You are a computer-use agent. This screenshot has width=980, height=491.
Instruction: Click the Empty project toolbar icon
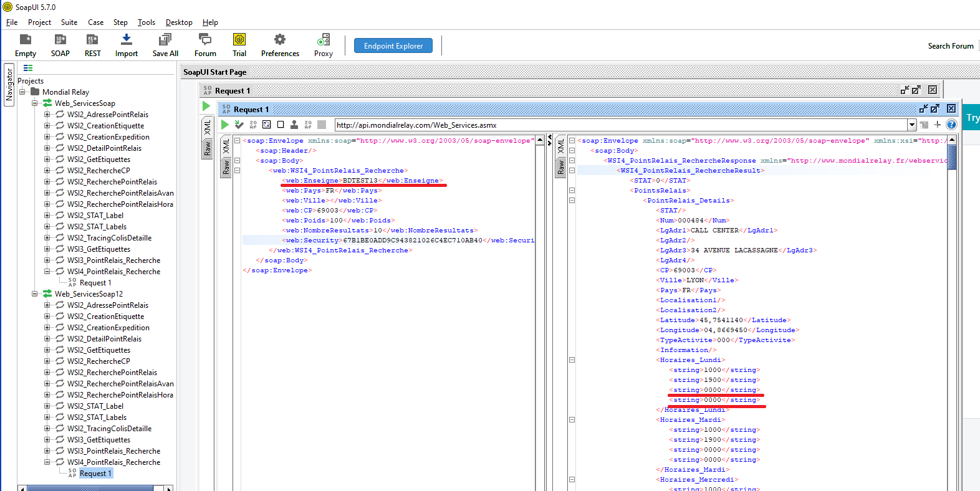coord(26,45)
